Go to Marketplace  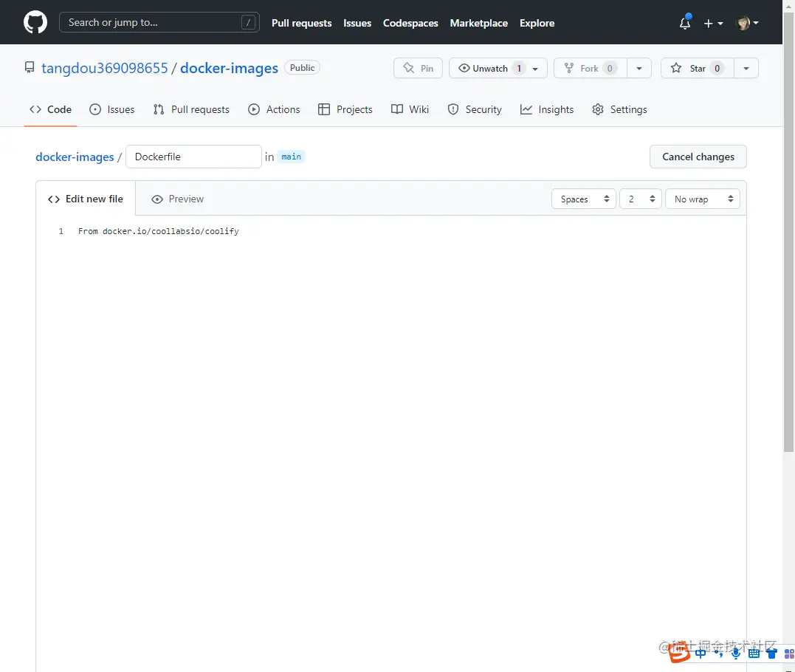478,24
